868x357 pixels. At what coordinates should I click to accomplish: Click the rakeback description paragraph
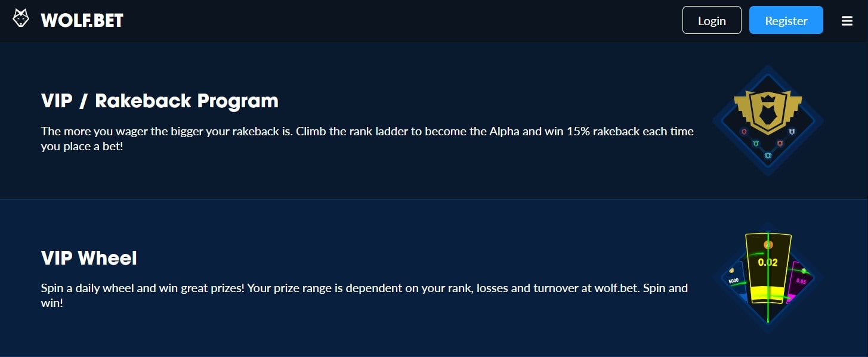(x=367, y=138)
